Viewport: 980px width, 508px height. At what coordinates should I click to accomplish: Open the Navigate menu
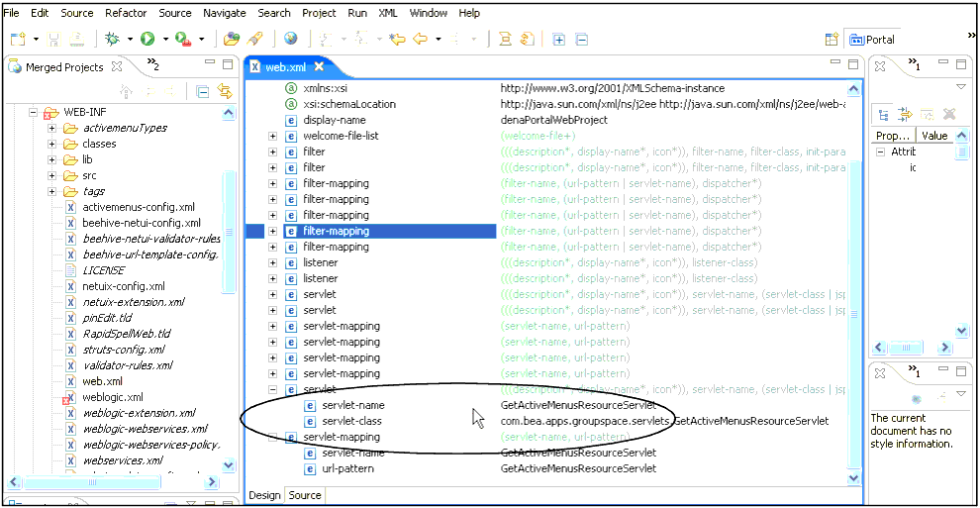click(x=225, y=13)
